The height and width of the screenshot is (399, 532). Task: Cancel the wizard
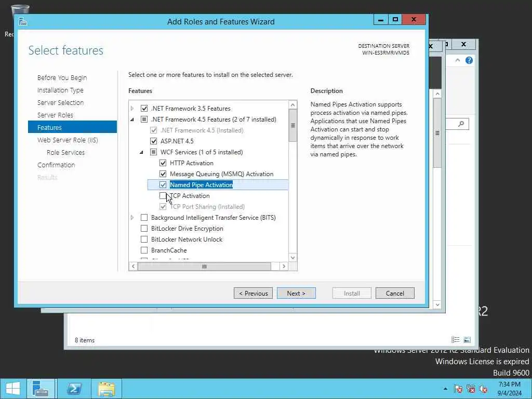point(395,293)
